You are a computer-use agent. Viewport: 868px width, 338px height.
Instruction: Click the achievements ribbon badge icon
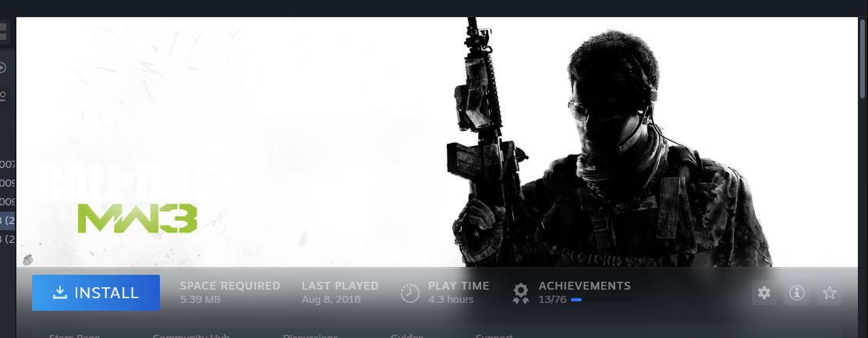click(x=520, y=294)
